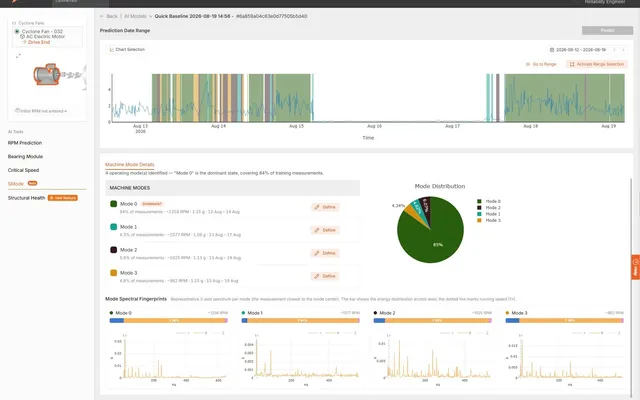Click the Define pencil for Mode 0
The height and width of the screenshot is (400, 640).
(x=325, y=207)
